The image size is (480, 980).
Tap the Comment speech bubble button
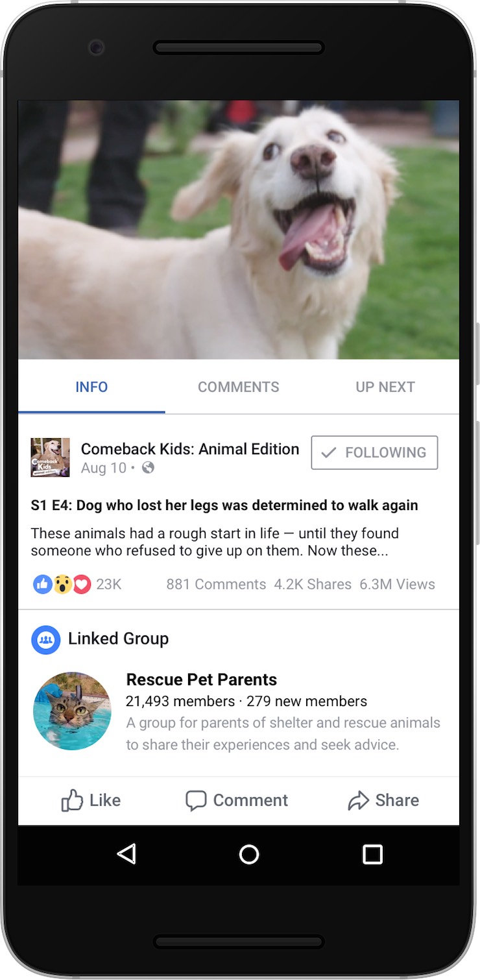(x=237, y=800)
